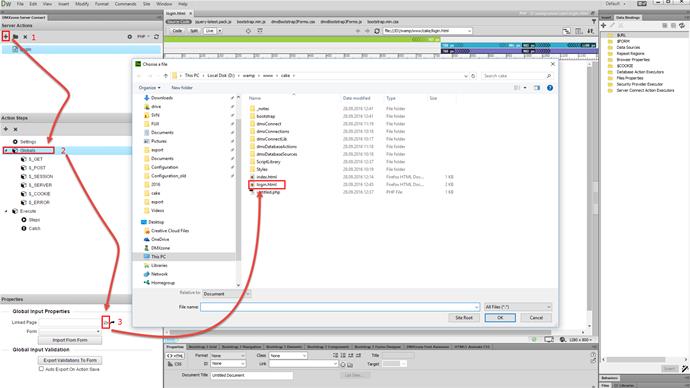Refresh the Server Actions list
Screen dimensions: 690x388
[x=156, y=37]
